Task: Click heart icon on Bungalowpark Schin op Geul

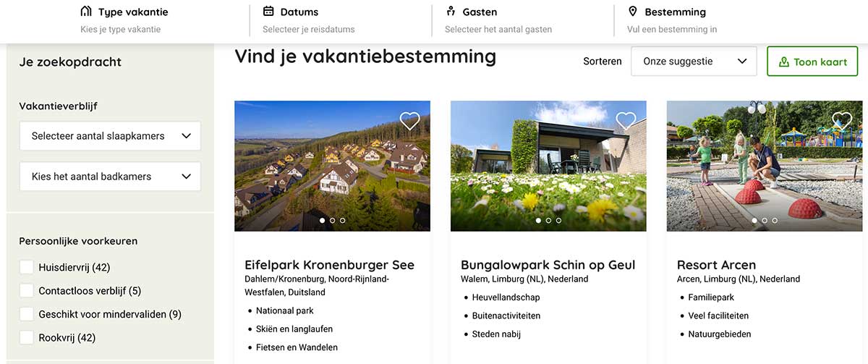Action: [626, 121]
